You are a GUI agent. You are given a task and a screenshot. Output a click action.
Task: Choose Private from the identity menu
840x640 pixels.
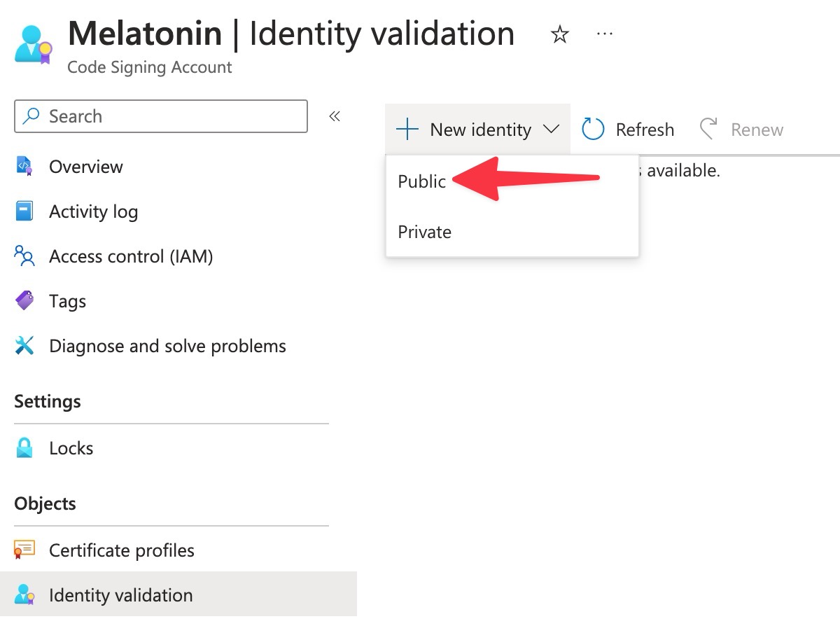coord(424,232)
